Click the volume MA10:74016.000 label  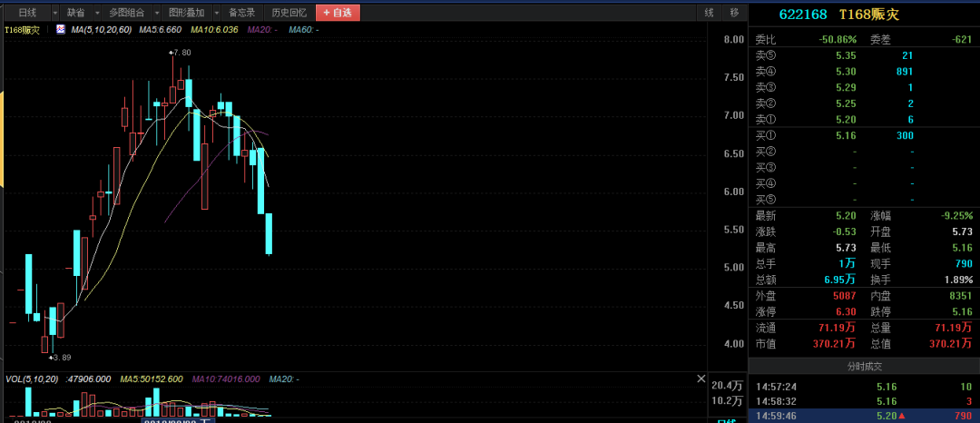pos(226,379)
